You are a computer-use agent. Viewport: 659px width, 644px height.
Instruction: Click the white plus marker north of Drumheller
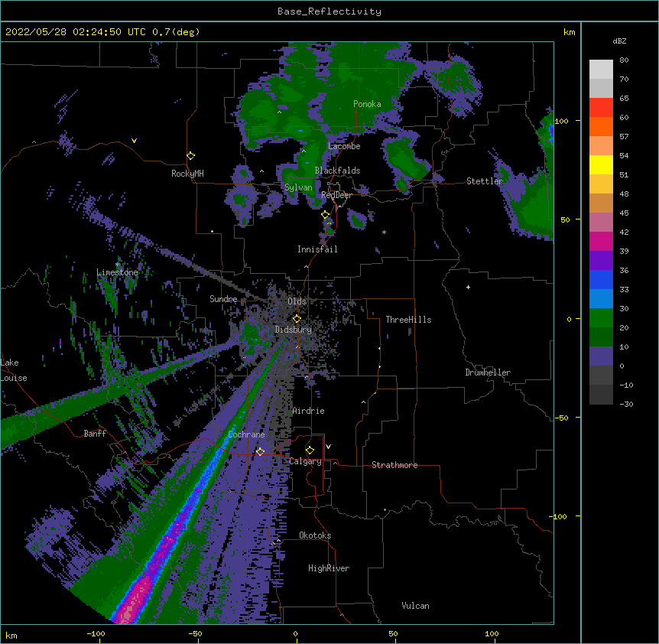(x=468, y=287)
